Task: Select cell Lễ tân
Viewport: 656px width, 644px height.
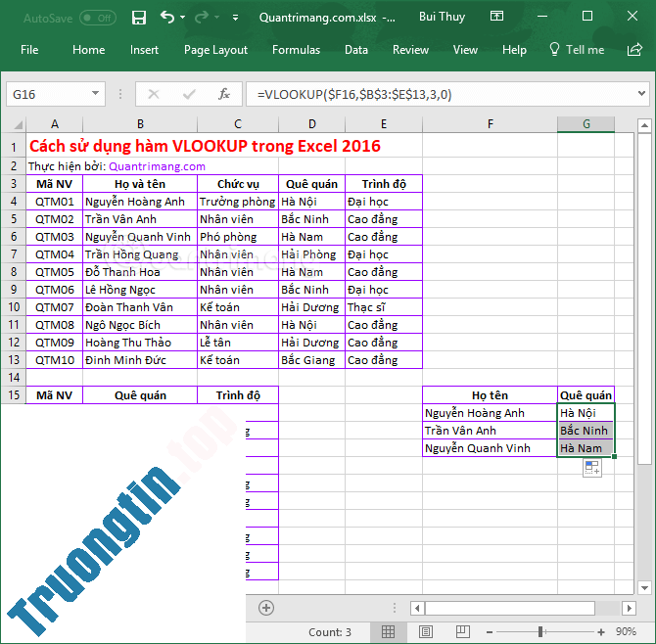Action: pos(238,343)
